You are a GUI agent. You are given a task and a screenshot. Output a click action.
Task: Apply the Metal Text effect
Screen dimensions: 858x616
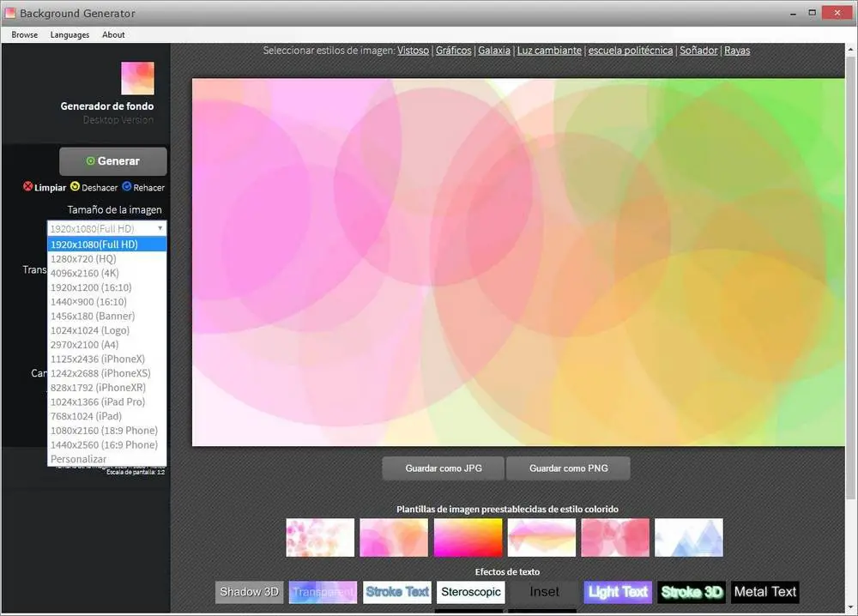(765, 592)
